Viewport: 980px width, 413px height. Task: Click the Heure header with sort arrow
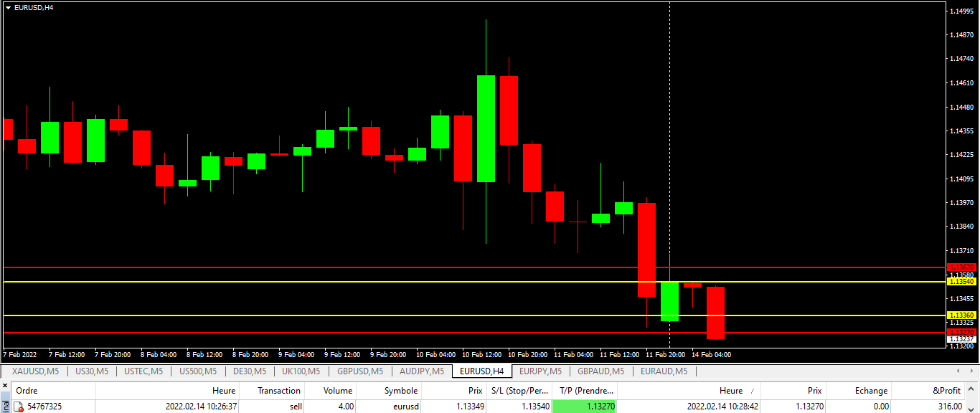coord(689,391)
